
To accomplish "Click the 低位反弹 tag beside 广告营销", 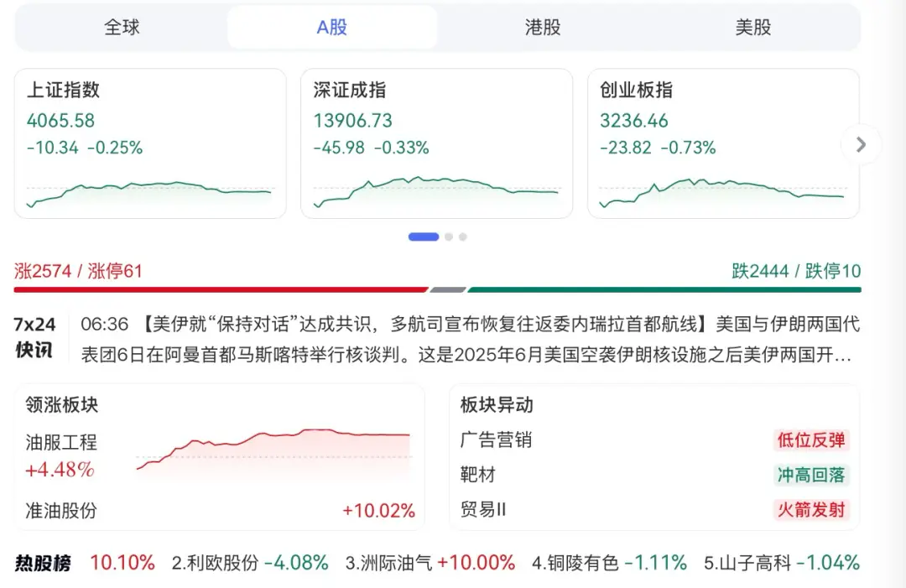I will [811, 440].
